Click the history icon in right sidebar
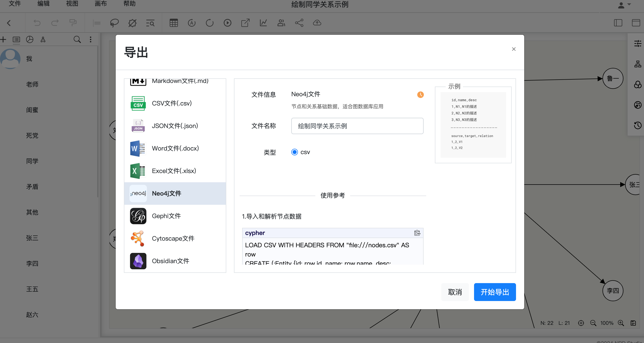 pos(637,125)
